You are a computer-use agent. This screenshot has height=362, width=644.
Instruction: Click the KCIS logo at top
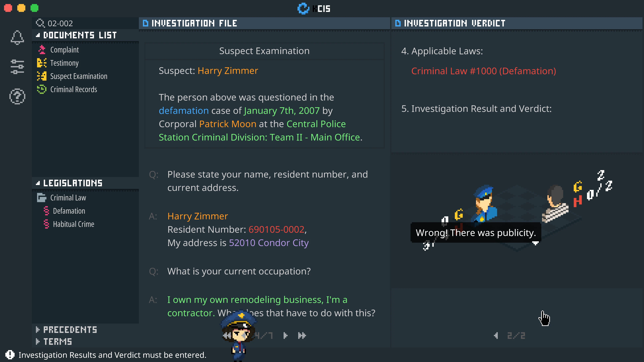[x=314, y=8]
